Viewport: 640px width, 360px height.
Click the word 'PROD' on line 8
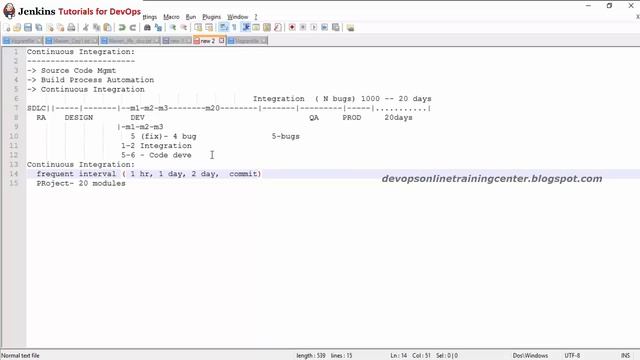click(352, 118)
